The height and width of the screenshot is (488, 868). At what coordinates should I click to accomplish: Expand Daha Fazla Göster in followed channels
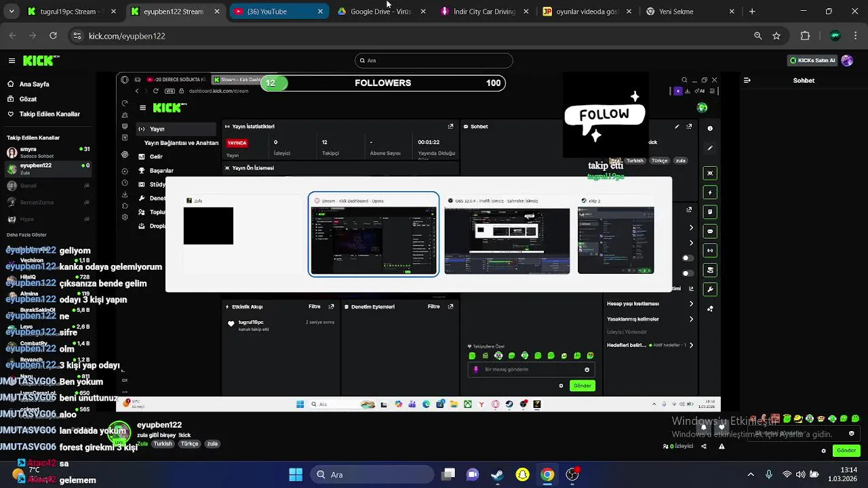(26, 235)
